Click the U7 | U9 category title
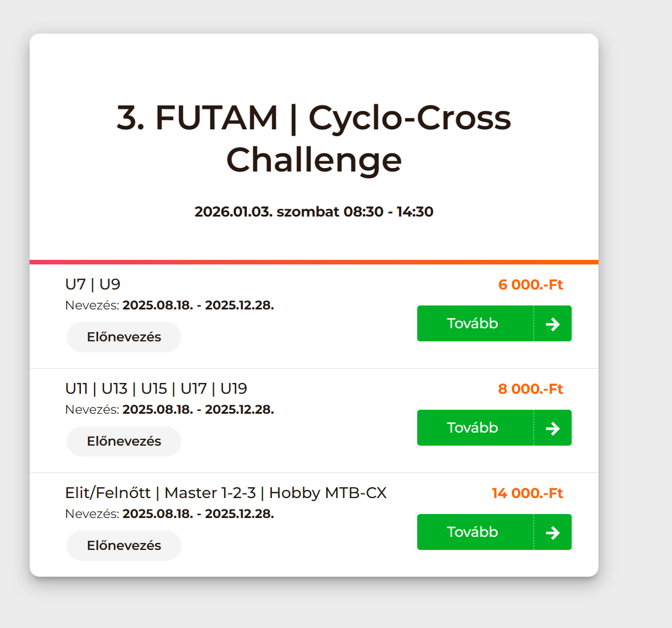The height and width of the screenshot is (628, 672). click(x=93, y=284)
